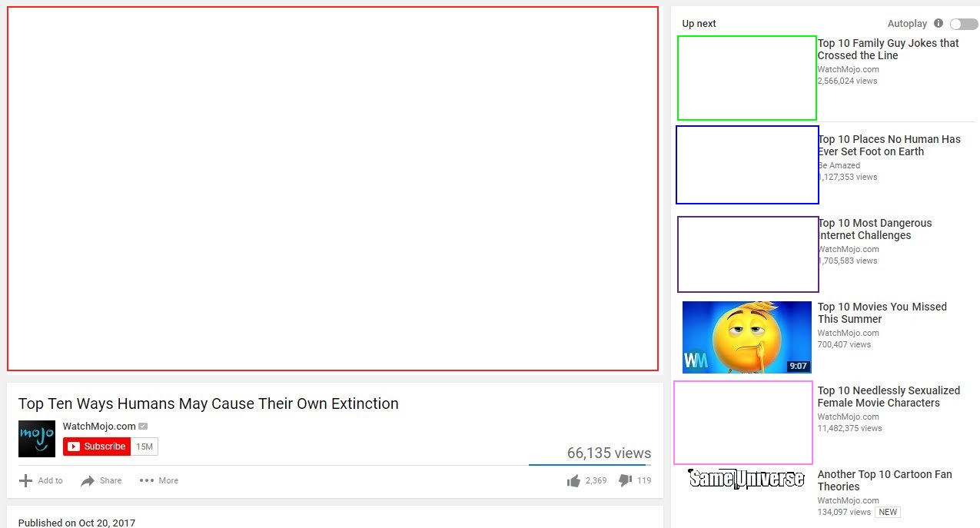Screen dimensions: 980x528
Task: Open Top 10 Places No Human Has video
Action: click(x=889, y=145)
